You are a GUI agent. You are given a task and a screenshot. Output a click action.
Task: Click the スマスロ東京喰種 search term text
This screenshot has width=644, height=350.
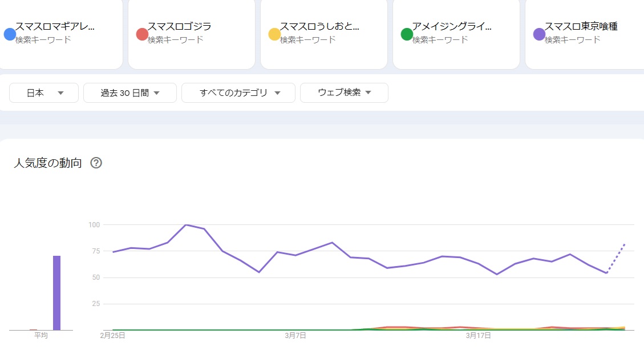click(x=581, y=26)
